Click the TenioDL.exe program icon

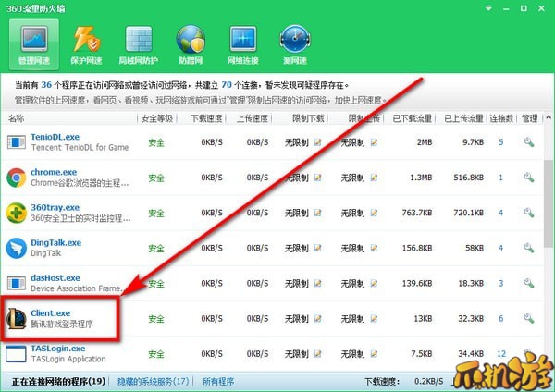pos(17,142)
